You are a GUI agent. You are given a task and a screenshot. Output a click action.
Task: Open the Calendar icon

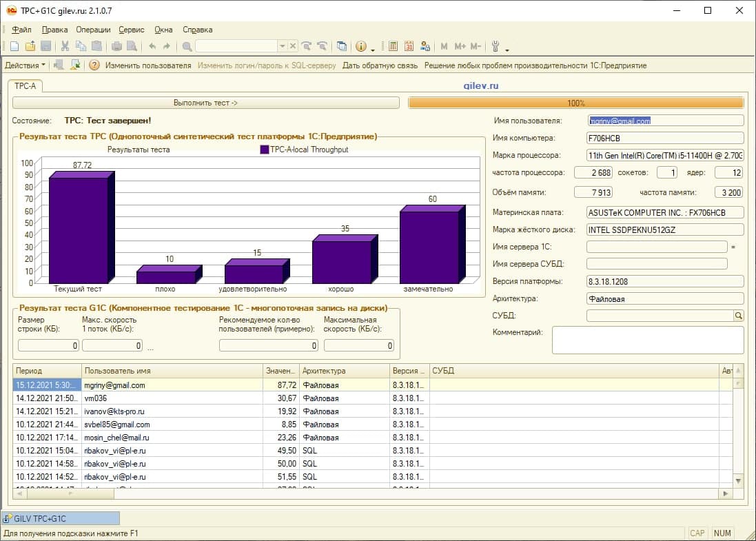pos(409,46)
